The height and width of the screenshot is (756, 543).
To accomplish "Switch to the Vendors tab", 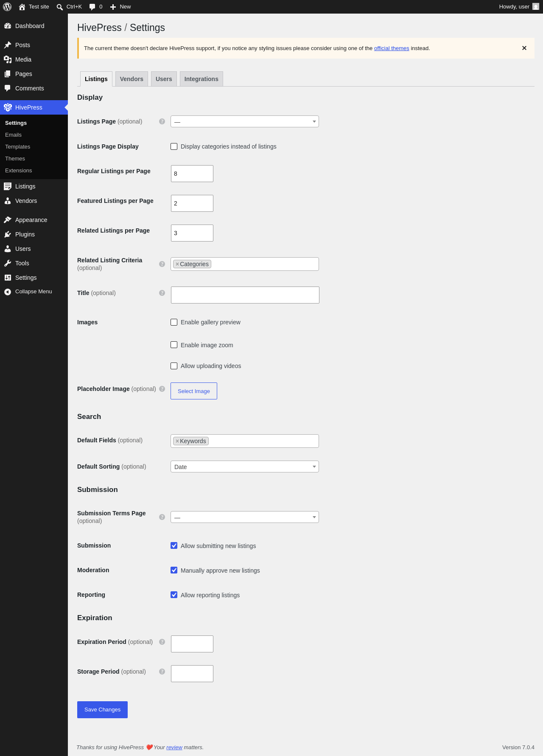I will (132, 79).
